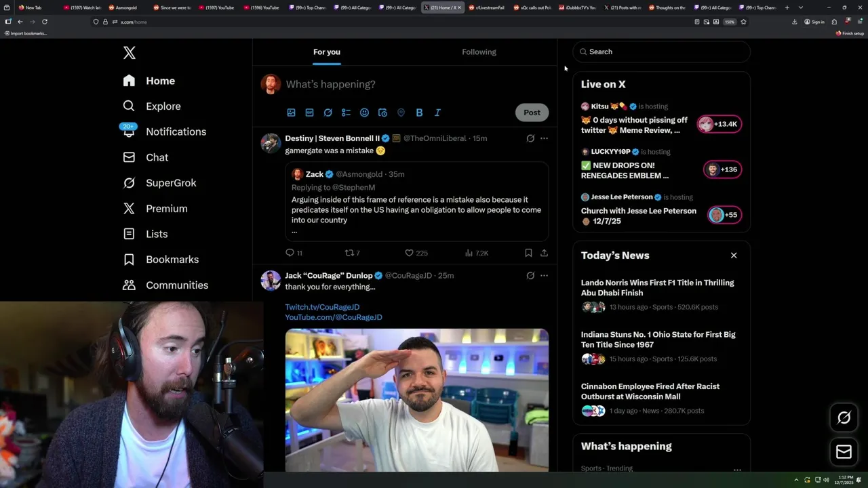Share Destiny's post

(x=544, y=253)
